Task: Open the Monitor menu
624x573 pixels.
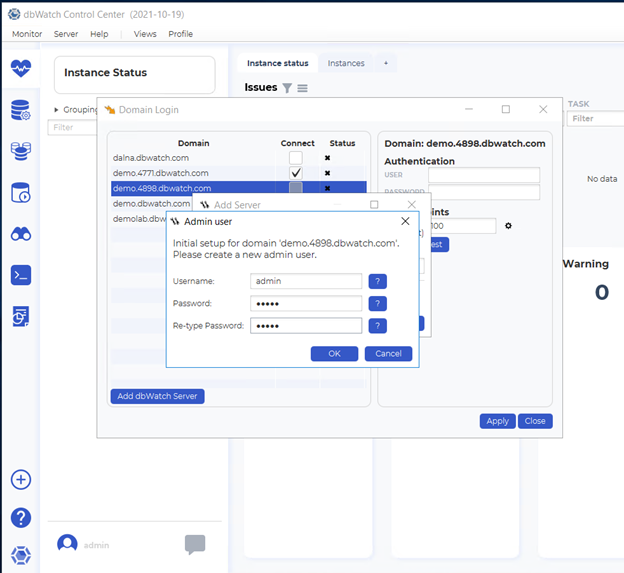Action: [27, 34]
